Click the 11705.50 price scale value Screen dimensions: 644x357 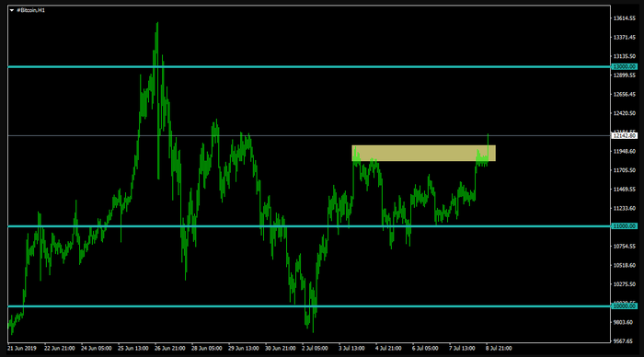point(625,170)
